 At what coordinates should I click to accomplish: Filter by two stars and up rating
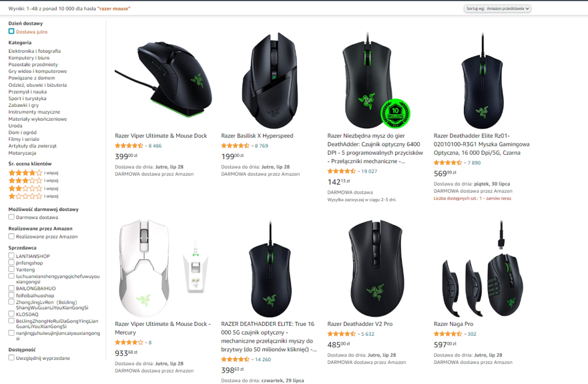coord(33,189)
